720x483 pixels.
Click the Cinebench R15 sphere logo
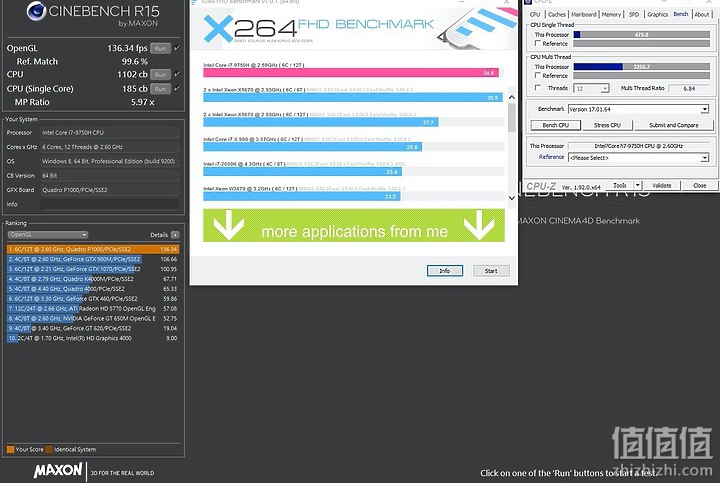(36, 11)
